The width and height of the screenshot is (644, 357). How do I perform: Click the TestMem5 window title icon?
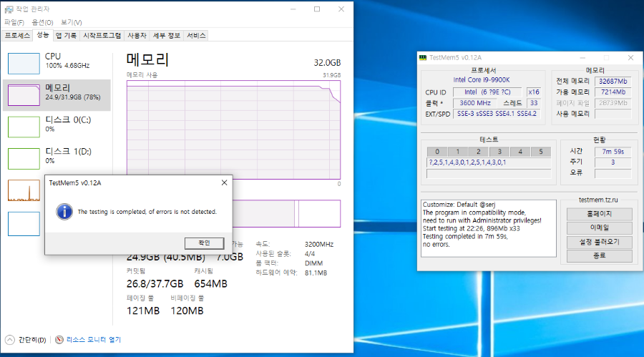pos(423,58)
